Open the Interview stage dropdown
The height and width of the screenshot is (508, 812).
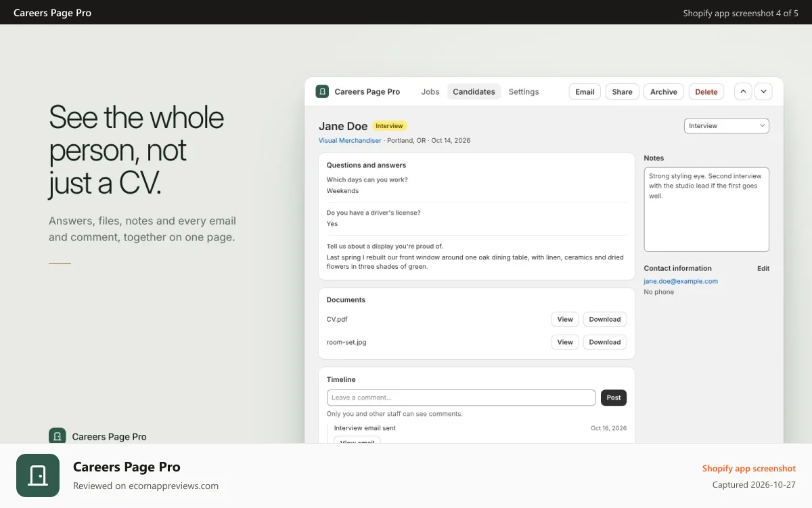pyautogui.click(x=727, y=125)
